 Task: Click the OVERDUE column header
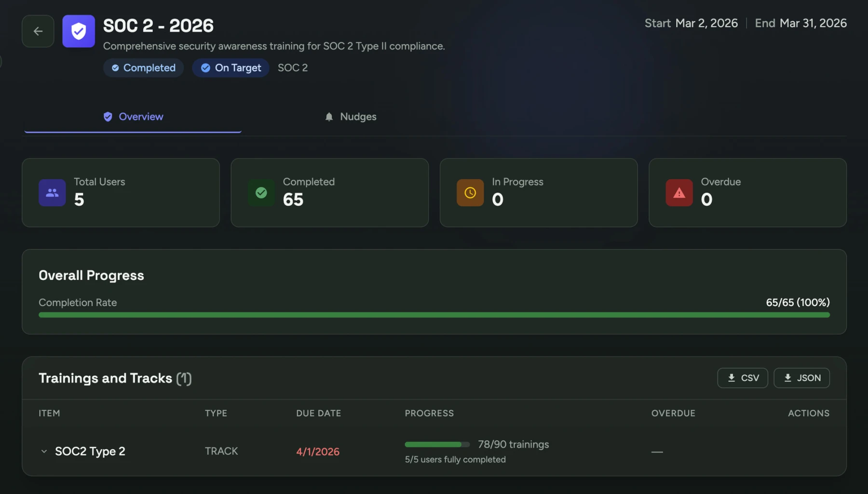673,414
